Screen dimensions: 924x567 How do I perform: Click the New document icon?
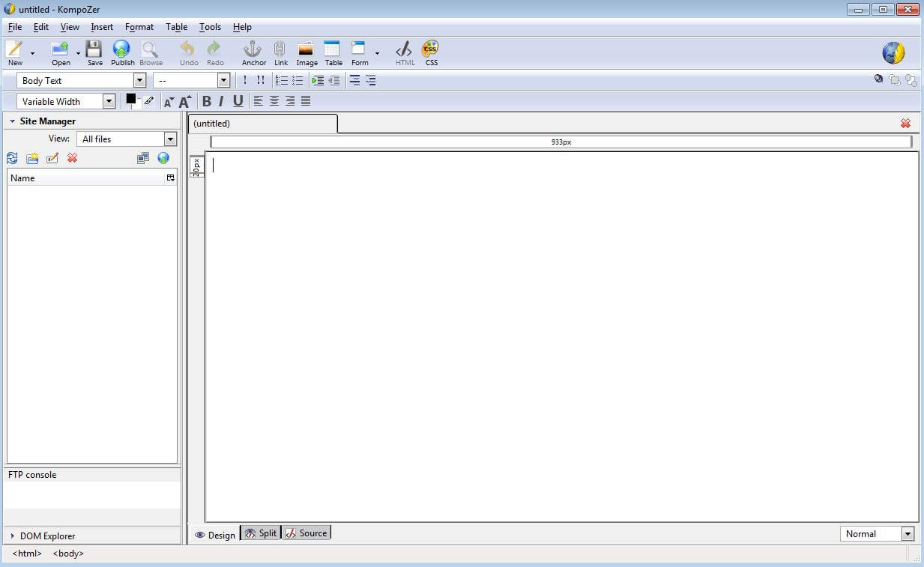pyautogui.click(x=14, y=49)
